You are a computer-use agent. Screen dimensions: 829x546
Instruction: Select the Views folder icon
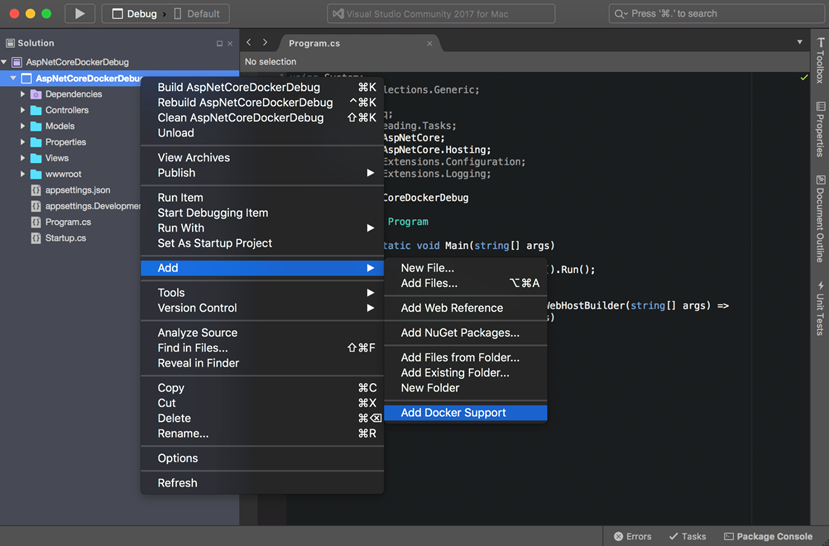36,158
